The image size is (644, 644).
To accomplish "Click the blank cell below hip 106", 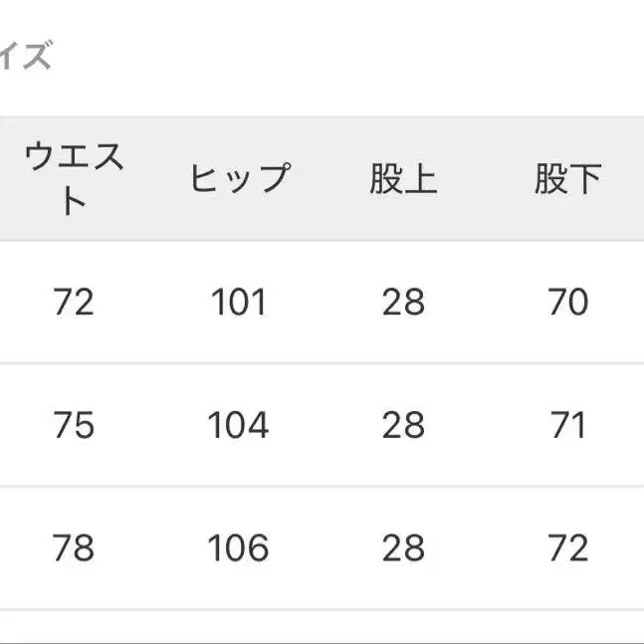I will [x=239, y=628].
